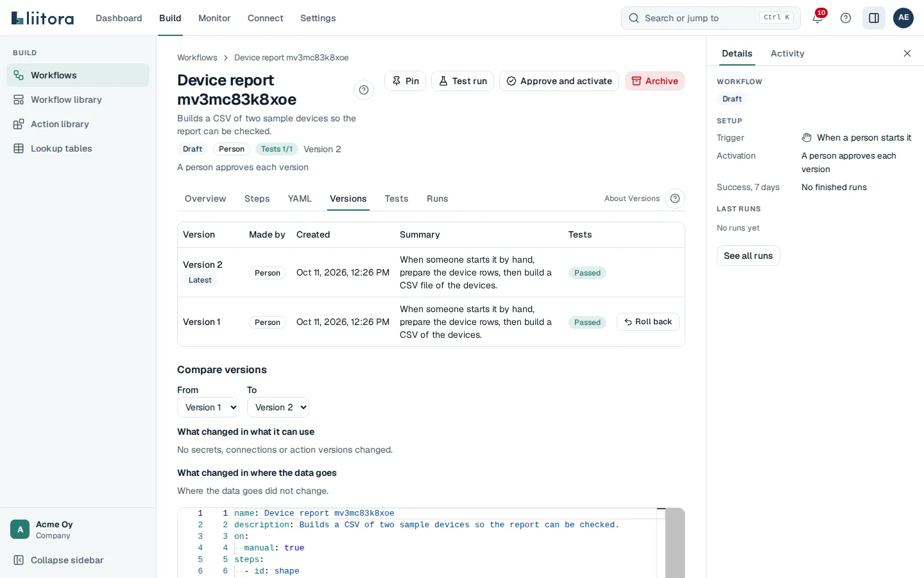Image resolution: width=924 pixels, height=578 pixels.
Task: Click Workflows breadcrumb link
Action: 197,58
